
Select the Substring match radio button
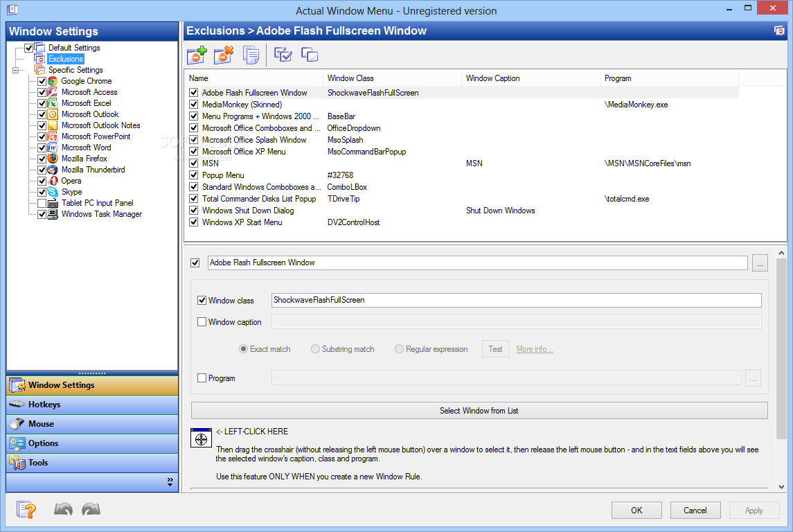pos(315,349)
